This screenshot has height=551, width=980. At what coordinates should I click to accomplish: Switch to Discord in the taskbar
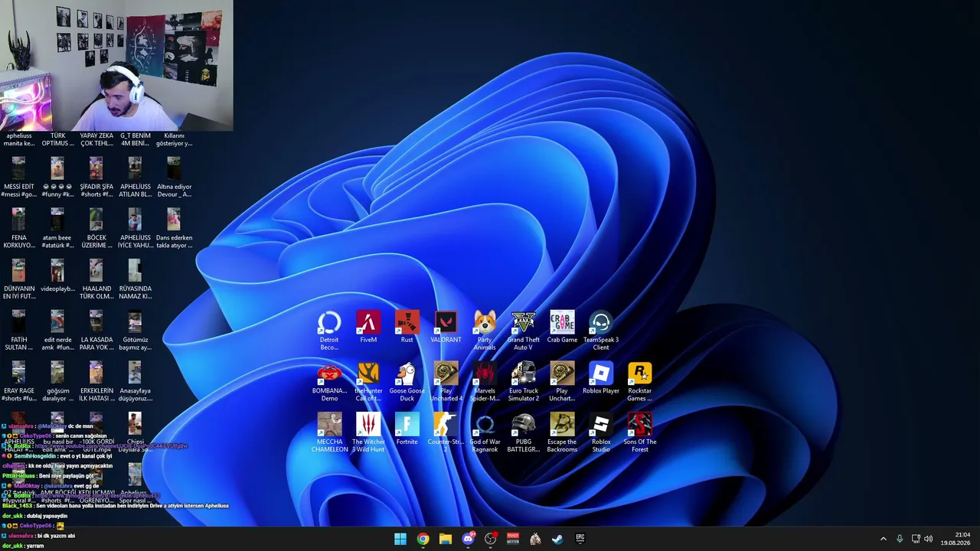click(x=468, y=539)
